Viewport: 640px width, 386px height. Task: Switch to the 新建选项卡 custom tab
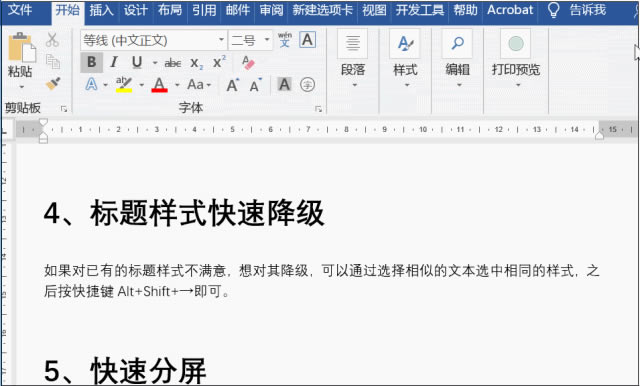322,10
